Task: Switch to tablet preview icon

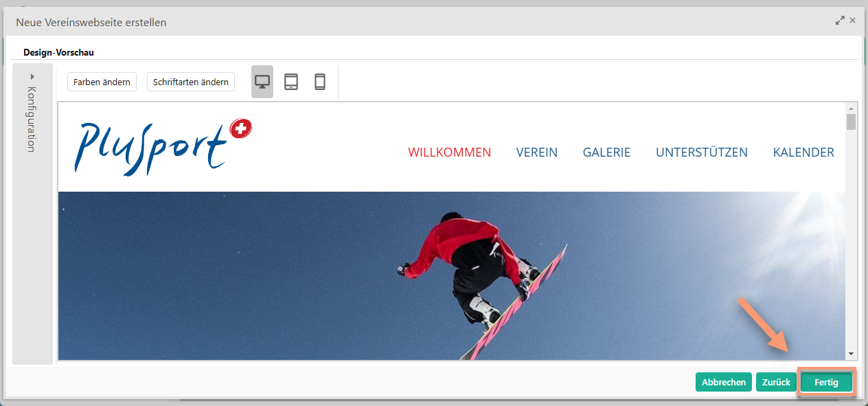Action: click(x=291, y=82)
